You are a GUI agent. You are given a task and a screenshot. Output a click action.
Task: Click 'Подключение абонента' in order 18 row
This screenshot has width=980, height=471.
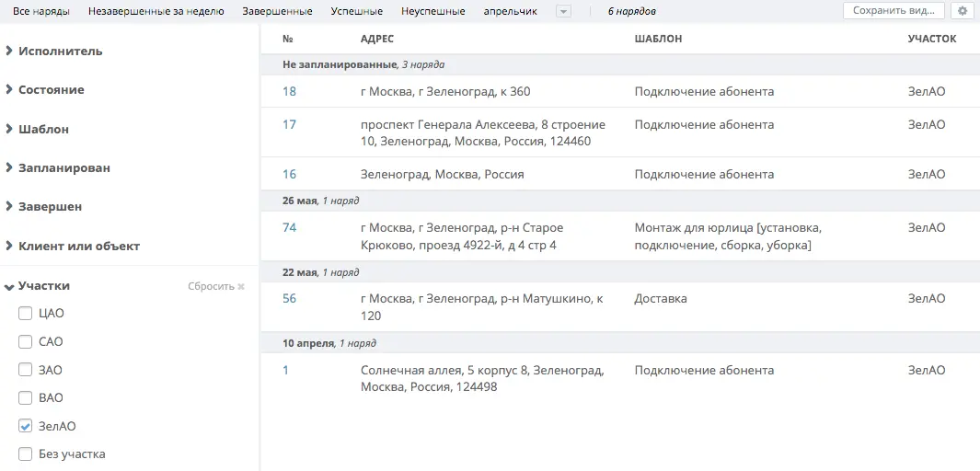coord(704,92)
